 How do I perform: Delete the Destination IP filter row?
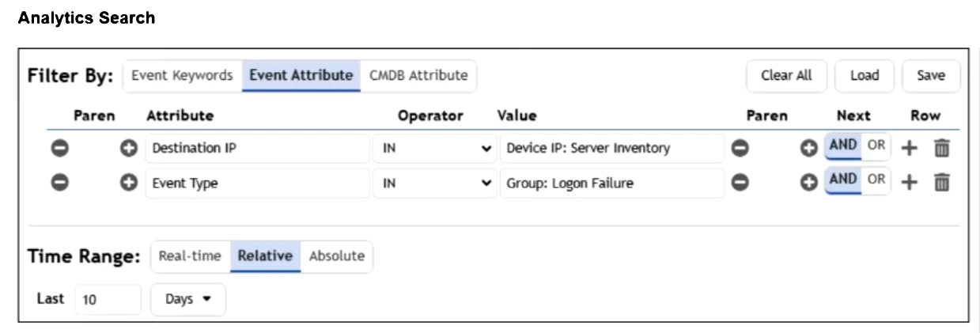coord(941,148)
